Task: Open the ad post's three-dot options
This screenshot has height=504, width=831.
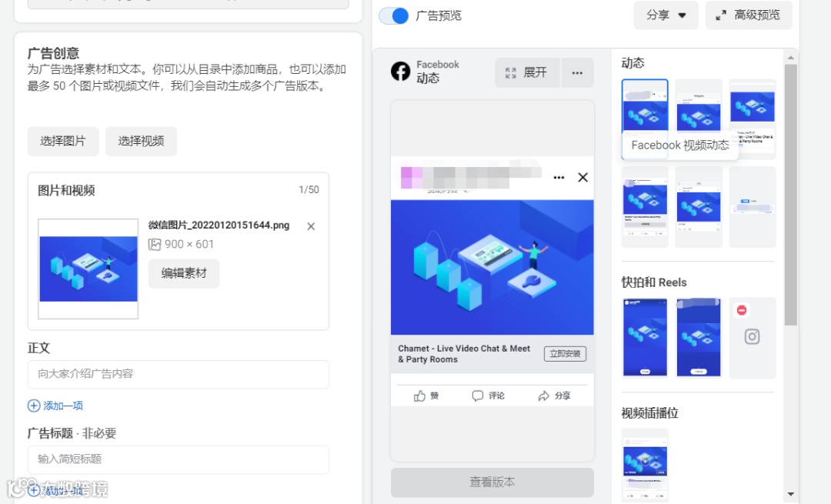Action: click(x=559, y=178)
